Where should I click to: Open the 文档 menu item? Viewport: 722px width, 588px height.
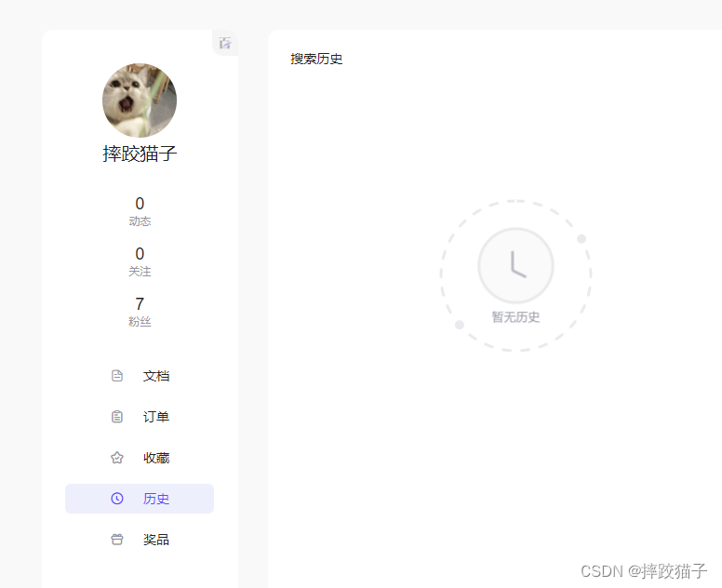click(x=140, y=376)
